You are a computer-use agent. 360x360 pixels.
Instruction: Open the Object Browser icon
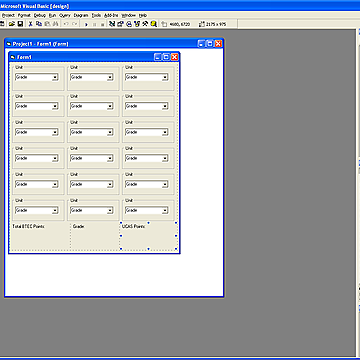point(137,24)
